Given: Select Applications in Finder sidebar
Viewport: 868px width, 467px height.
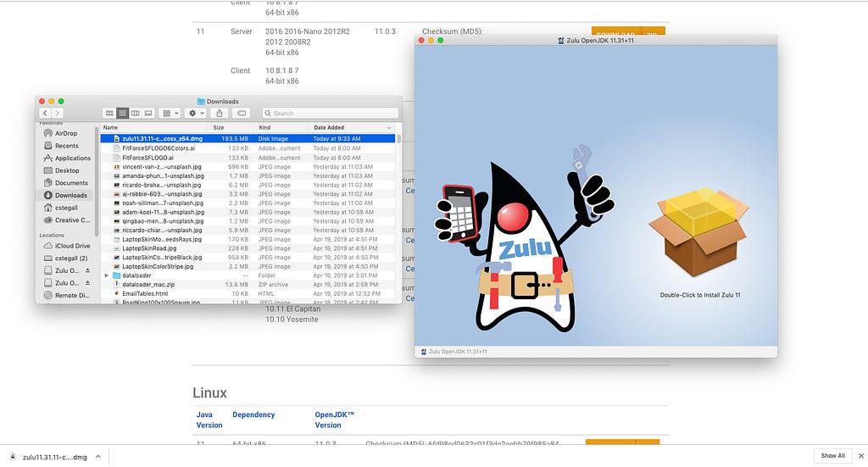Looking at the screenshot, I should 72,158.
